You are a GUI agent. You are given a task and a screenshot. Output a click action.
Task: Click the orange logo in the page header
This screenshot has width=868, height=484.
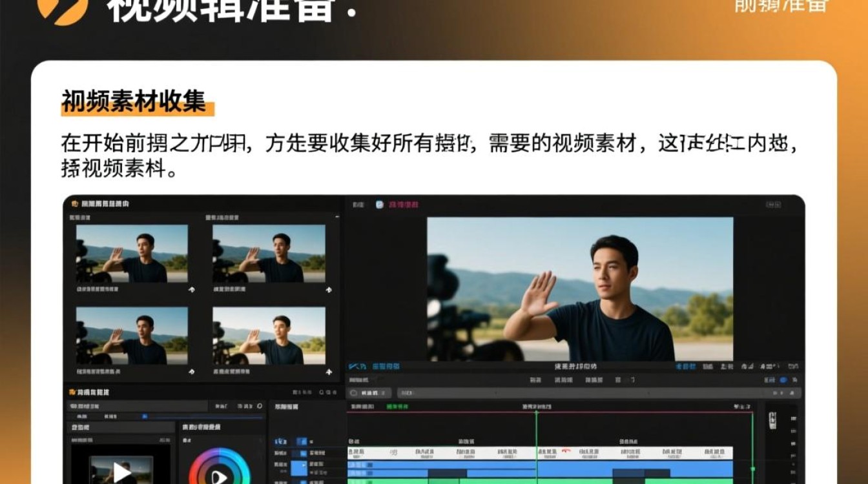click(x=63, y=9)
